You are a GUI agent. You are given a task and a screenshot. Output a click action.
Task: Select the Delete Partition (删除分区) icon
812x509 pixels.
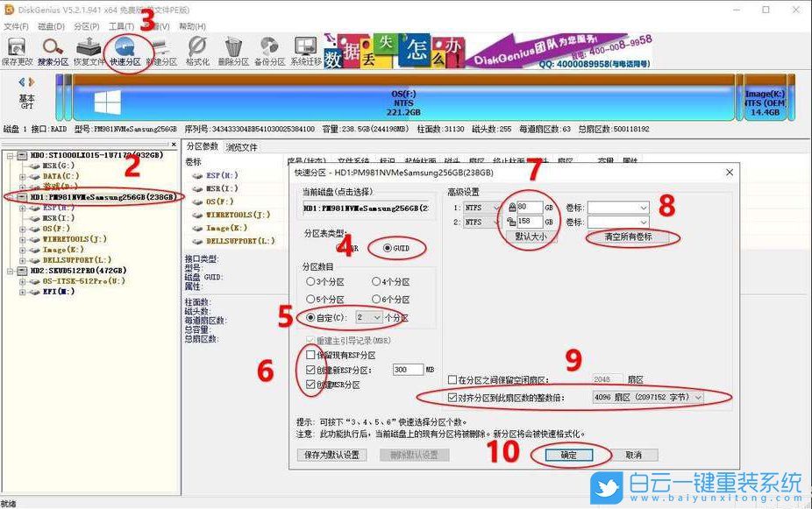click(x=233, y=48)
